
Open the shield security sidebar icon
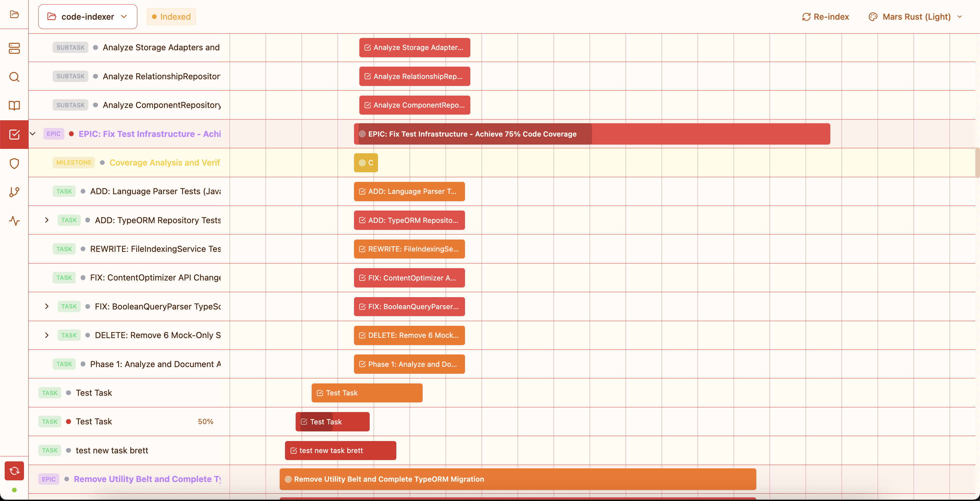pyautogui.click(x=14, y=164)
